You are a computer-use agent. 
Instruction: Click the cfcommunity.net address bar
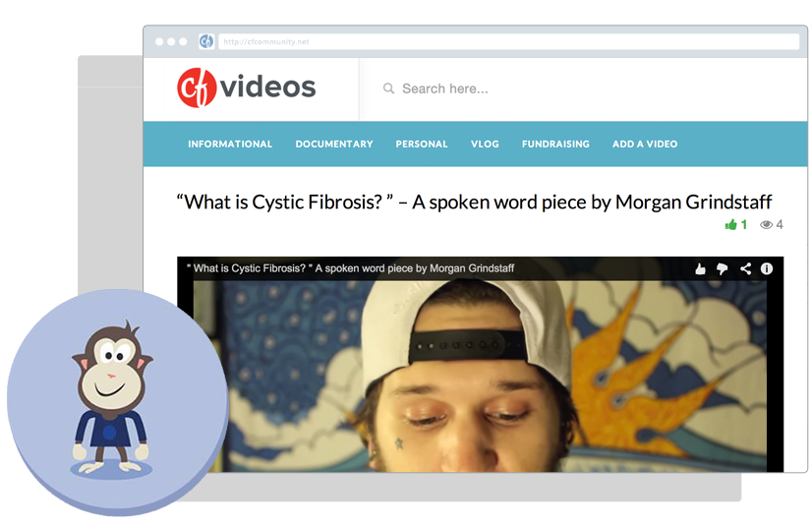pyautogui.click(x=508, y=41)
